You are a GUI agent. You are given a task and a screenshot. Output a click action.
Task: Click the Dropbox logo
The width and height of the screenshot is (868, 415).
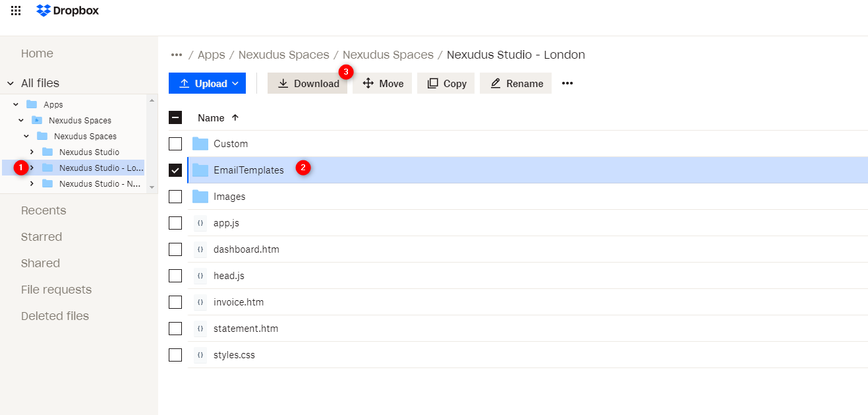pos(68,11)
